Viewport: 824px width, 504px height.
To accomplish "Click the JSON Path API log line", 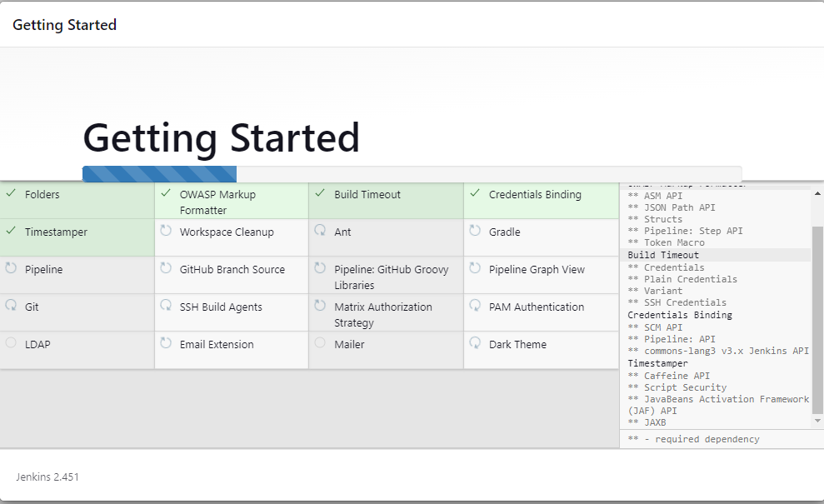I will [x=671, y=207].
